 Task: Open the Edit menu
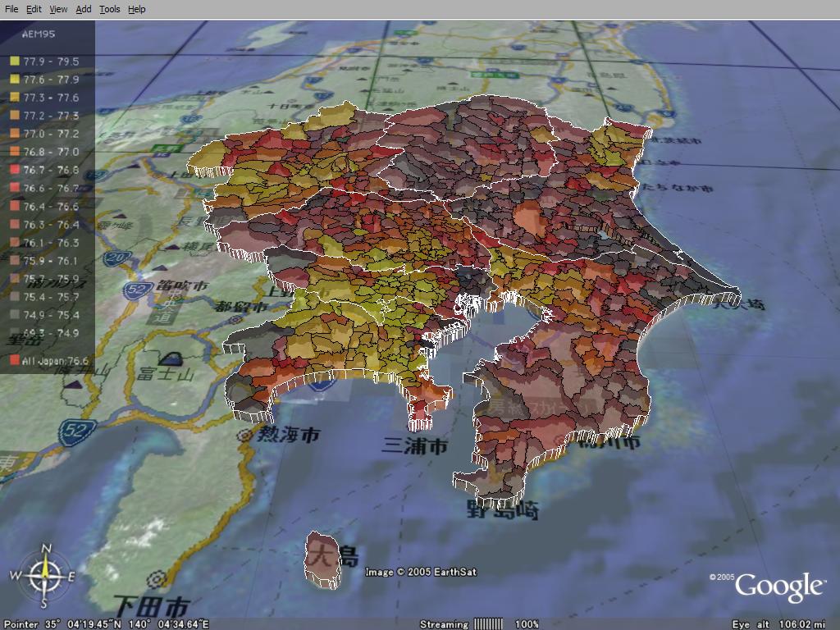pos(34,9)
